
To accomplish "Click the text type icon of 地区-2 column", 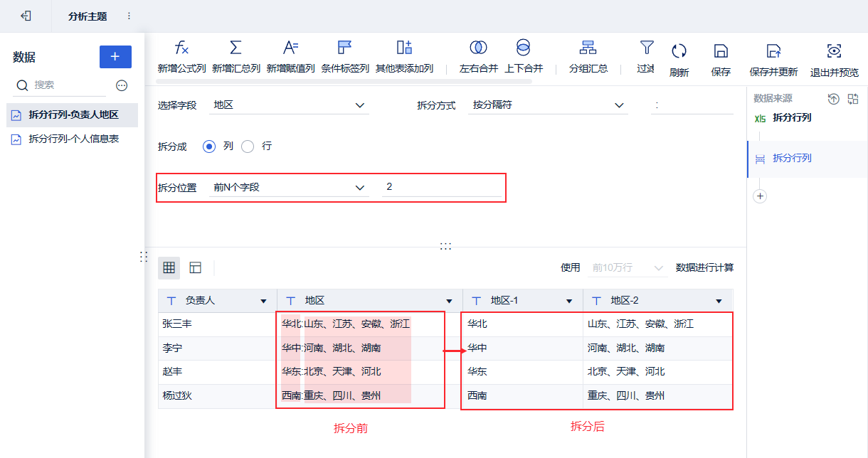I will point(597,302).
